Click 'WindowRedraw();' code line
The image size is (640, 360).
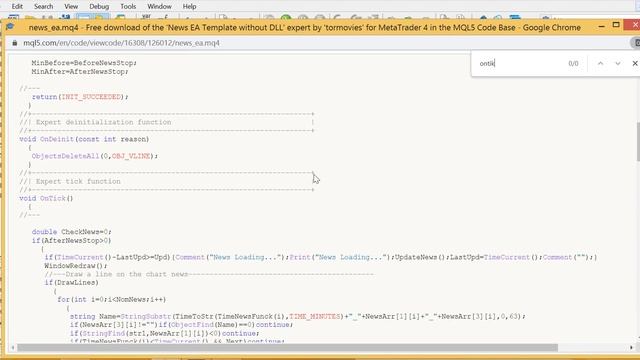(x=76, y=266)
